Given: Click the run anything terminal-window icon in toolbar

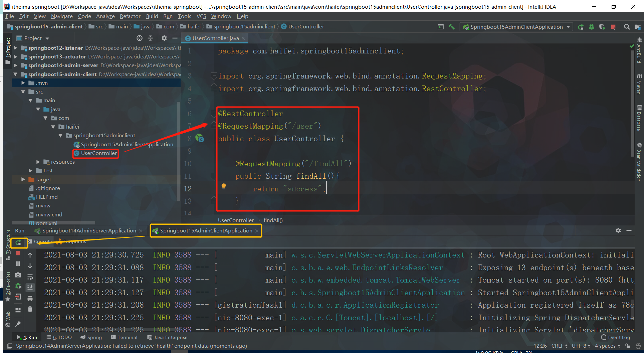Looking at the screenshot, I should click(x=441, y=27).
